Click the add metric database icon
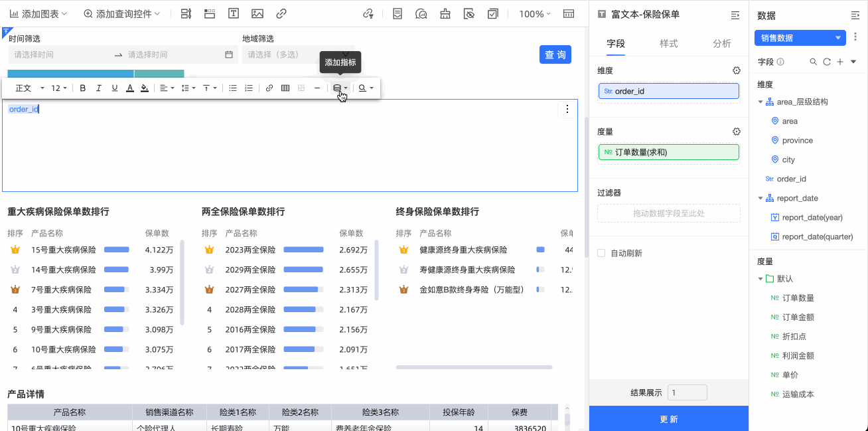868x431 pixels. click(x=337, y=88)
